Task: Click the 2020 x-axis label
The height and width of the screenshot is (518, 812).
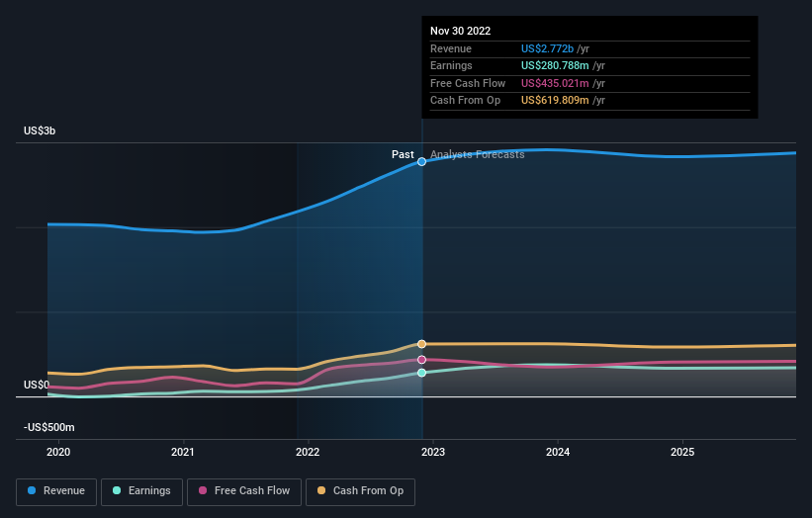Action: click(x=58, y=453)
